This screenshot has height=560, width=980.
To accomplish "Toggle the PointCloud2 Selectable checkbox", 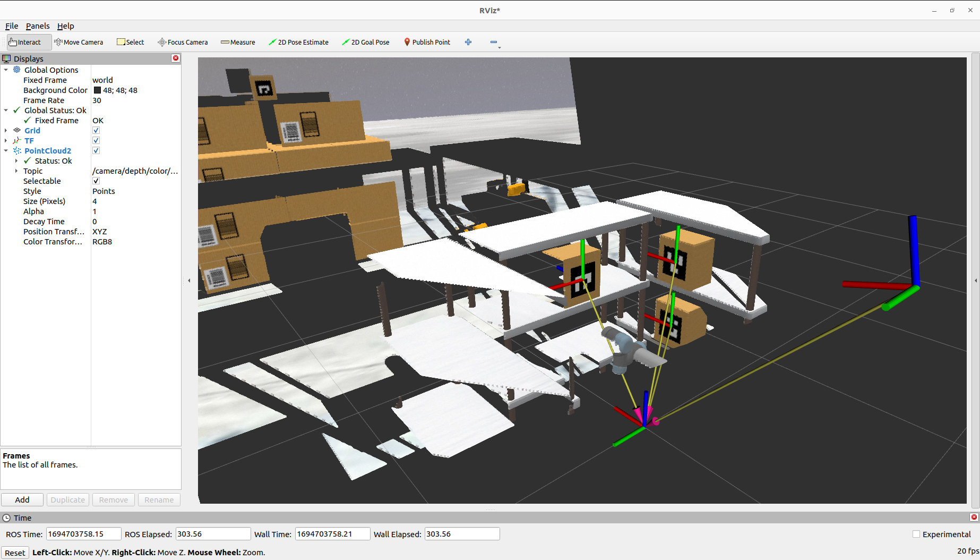I will click(x=96, y=181).
